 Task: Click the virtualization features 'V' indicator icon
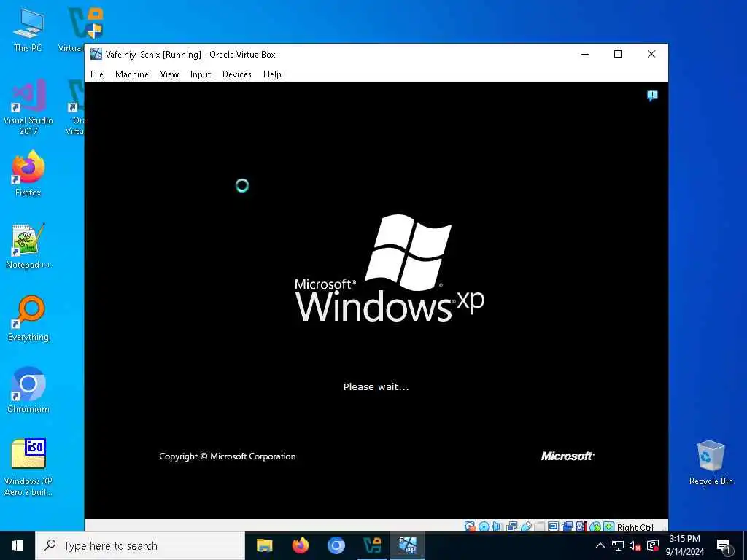click(x=580, y=526)
